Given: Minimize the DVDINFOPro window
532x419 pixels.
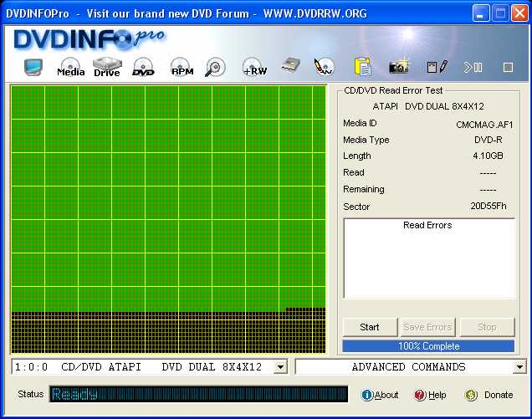Looking at the screenshot, I should click(481, 13).
